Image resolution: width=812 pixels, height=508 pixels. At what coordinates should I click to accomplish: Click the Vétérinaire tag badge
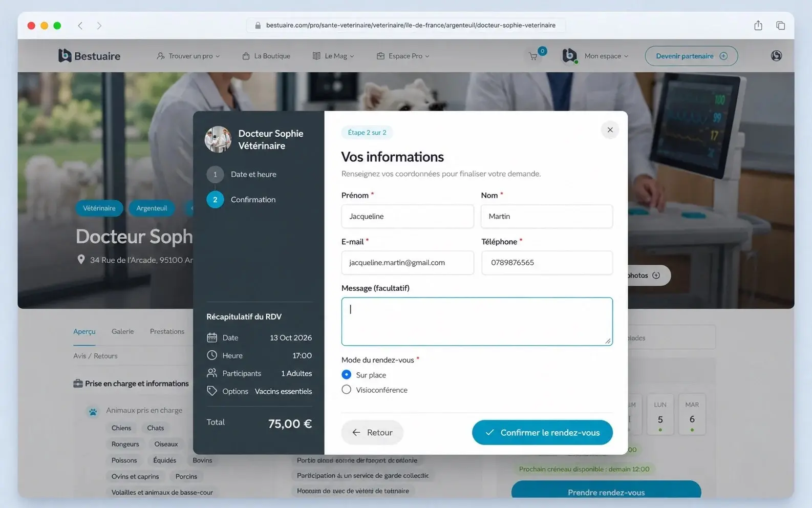tap(99, 208)
